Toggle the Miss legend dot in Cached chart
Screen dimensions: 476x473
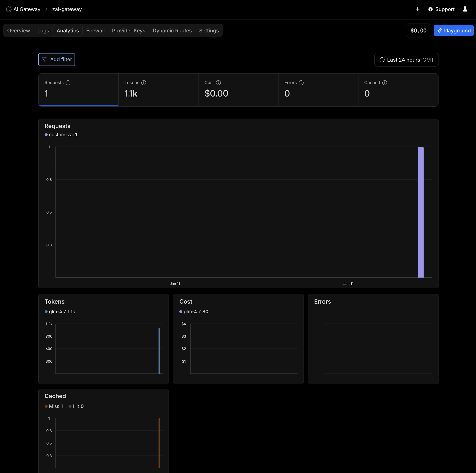pyautogui.click(x=46, y=406)
